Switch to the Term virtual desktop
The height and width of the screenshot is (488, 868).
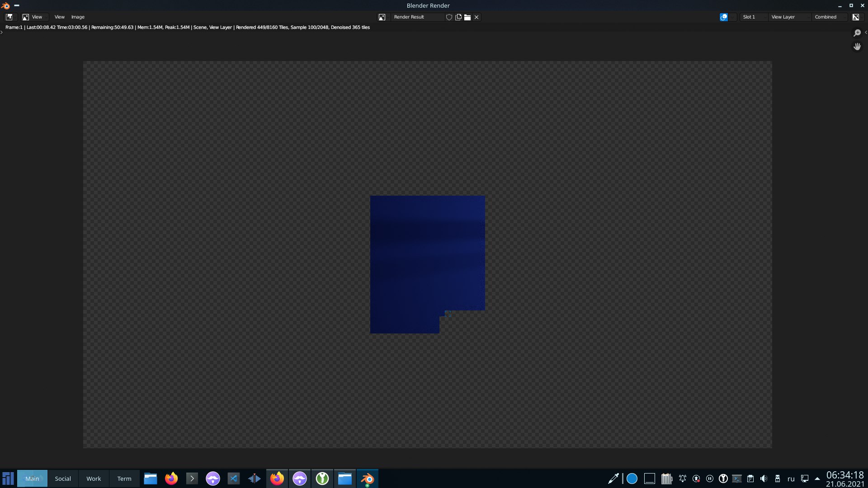point(124,479)
